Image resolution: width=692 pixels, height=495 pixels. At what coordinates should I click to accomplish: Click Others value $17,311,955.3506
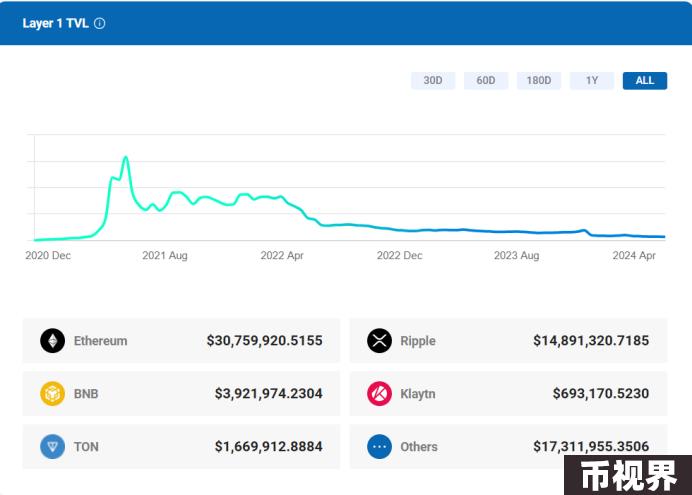(591, 446)
